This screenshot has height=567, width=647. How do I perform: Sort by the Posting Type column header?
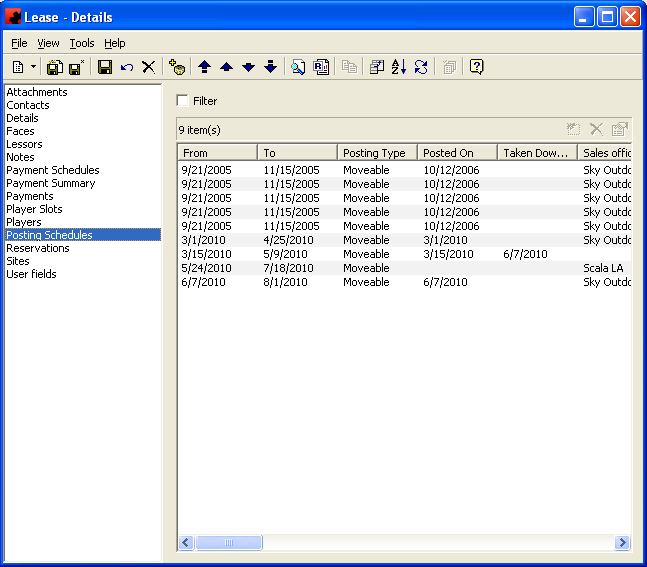point(376,153)
